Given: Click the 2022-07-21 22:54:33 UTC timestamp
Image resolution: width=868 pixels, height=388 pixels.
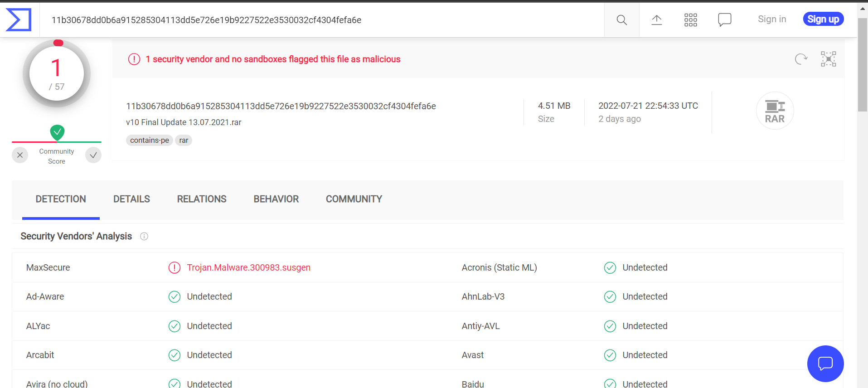Looking at the screenshot, I should click(648, 106).
